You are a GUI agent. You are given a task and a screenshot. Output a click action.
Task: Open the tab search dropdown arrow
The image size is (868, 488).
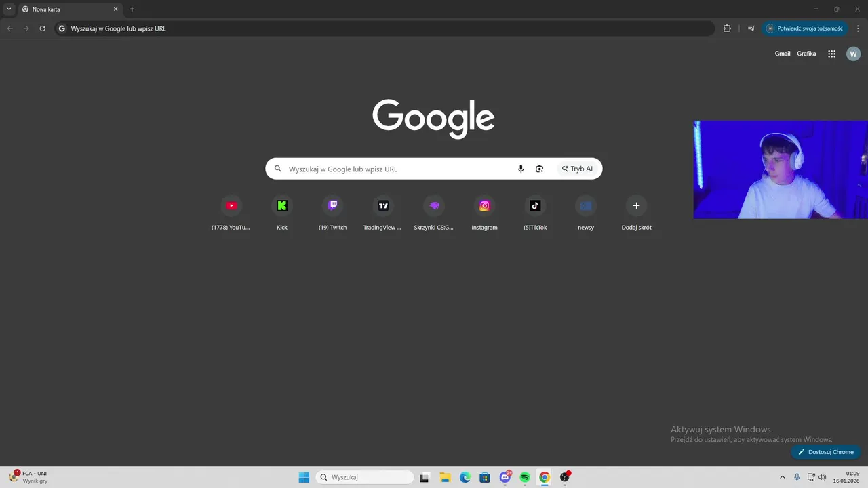click(x=9, y=9)
